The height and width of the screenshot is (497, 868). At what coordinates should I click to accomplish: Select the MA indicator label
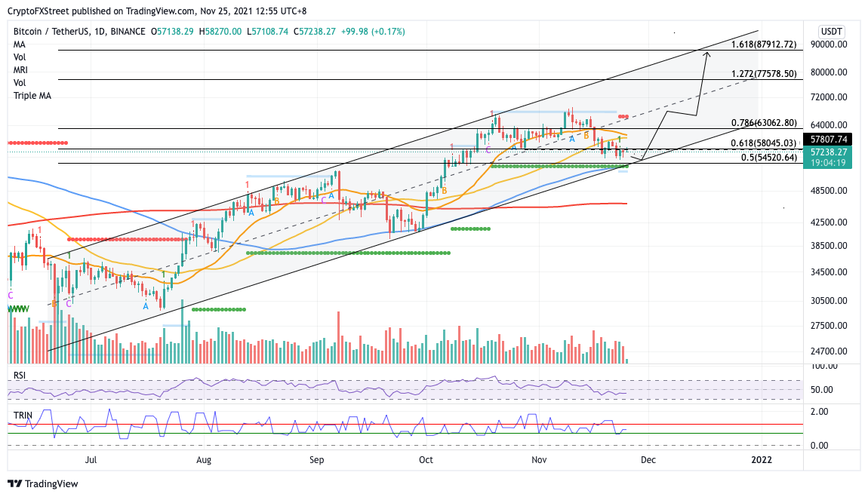click(x=20, y=44)
